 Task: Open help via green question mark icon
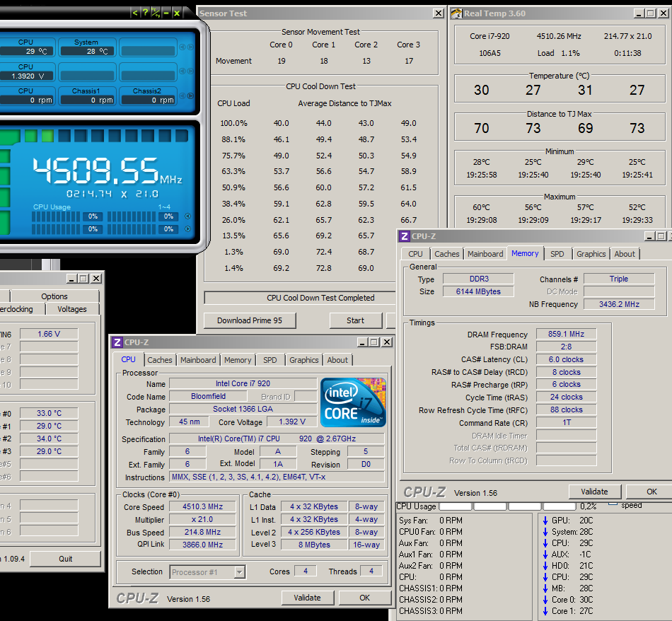click(x=145, y=13)
